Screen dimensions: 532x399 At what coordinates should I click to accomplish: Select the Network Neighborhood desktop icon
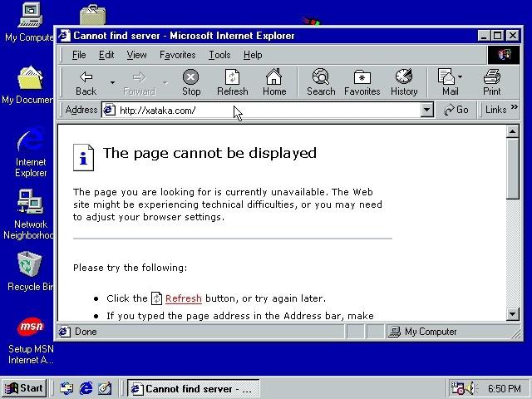[x=28, y=214]
